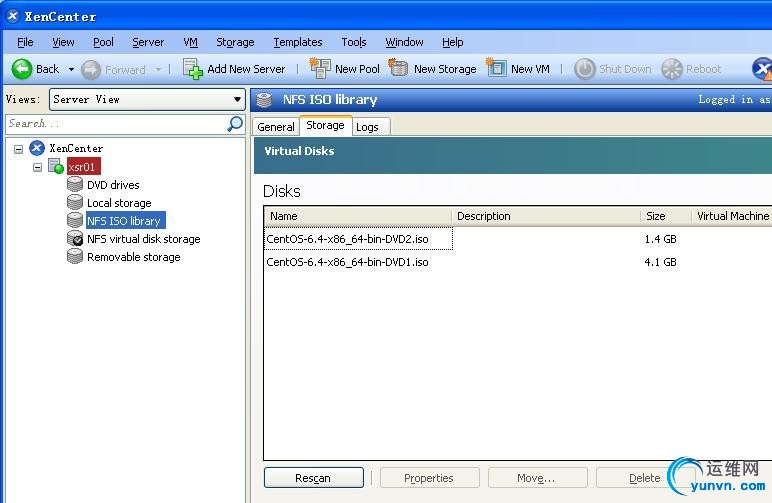Screen dimensions: 772x503
Task: Click inside the Search input field
Action: click(x=116, y=124)
